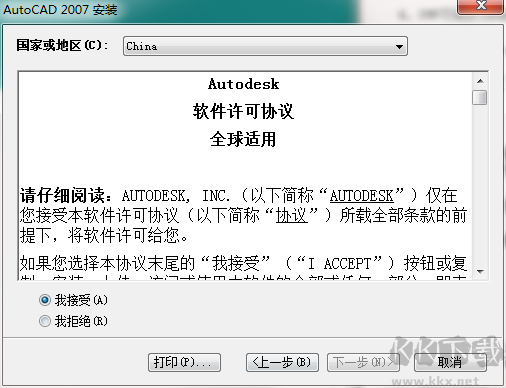Click the 全球适用 heading text

243,139
